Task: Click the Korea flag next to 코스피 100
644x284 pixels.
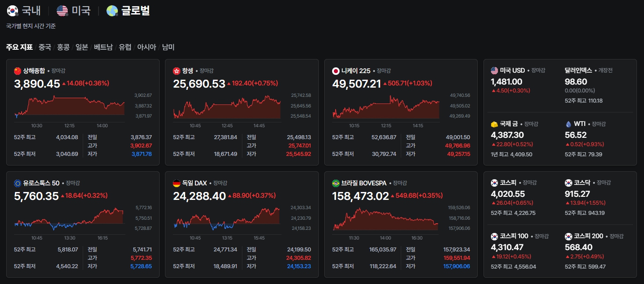Action: click(494, 236)
